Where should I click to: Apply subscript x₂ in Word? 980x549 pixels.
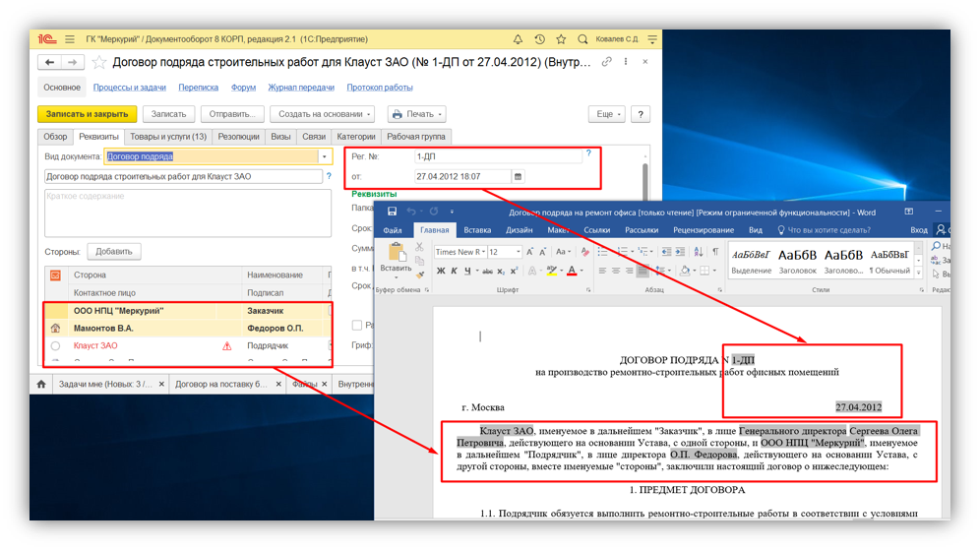[x=501, y=271]
